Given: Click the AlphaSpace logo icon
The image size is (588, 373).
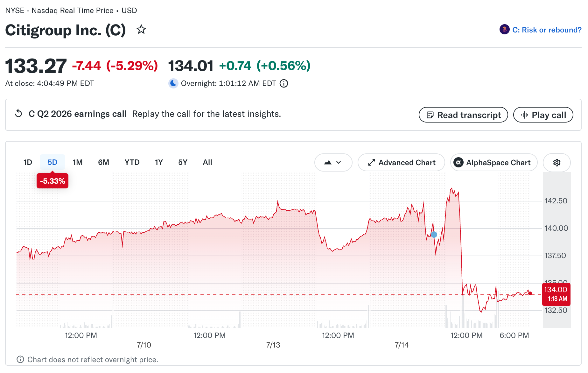Looking at the screenshot, I should point(458,163).
